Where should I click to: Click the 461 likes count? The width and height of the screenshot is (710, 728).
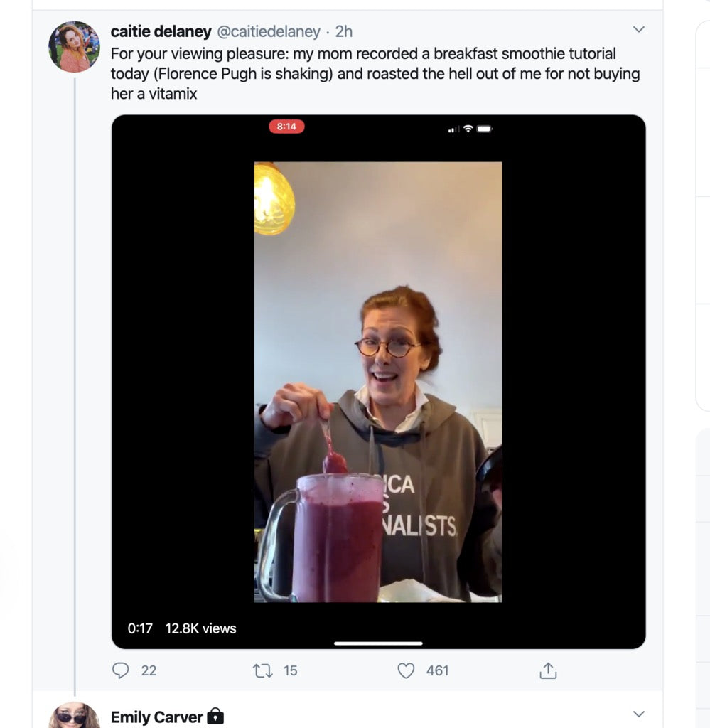coord(437,670)
